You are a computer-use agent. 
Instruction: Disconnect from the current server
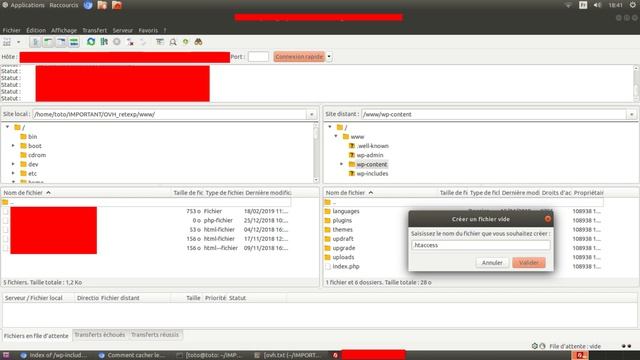(130, 42)
